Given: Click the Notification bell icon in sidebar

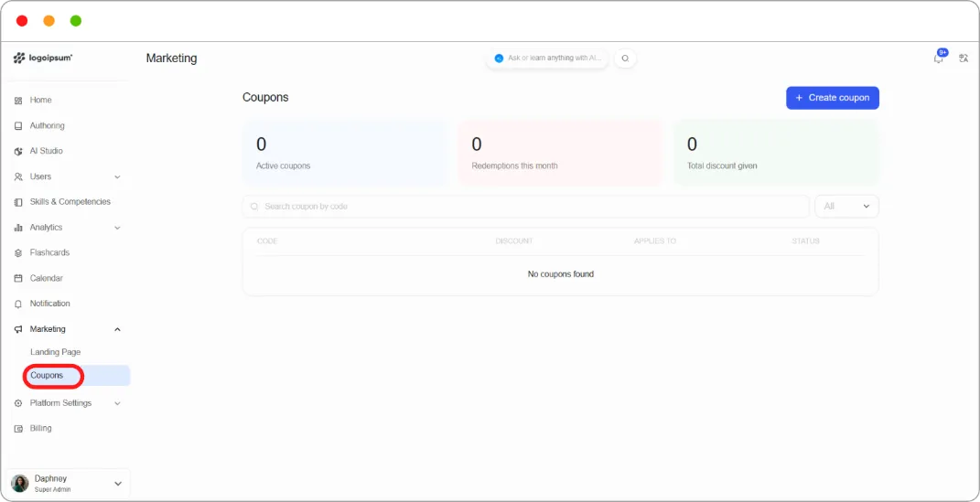Looking at the screenshot, I should 18,304.
